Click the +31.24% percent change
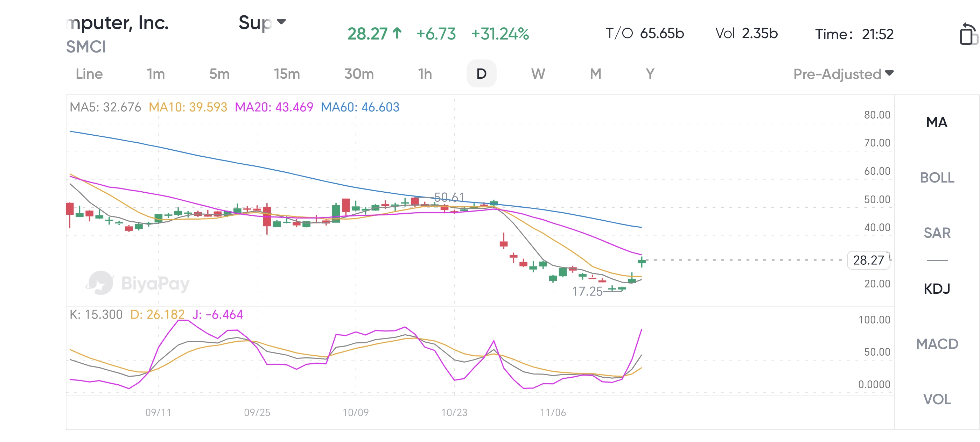Screen dimensions: 980x442 click(x=500, y=34)
